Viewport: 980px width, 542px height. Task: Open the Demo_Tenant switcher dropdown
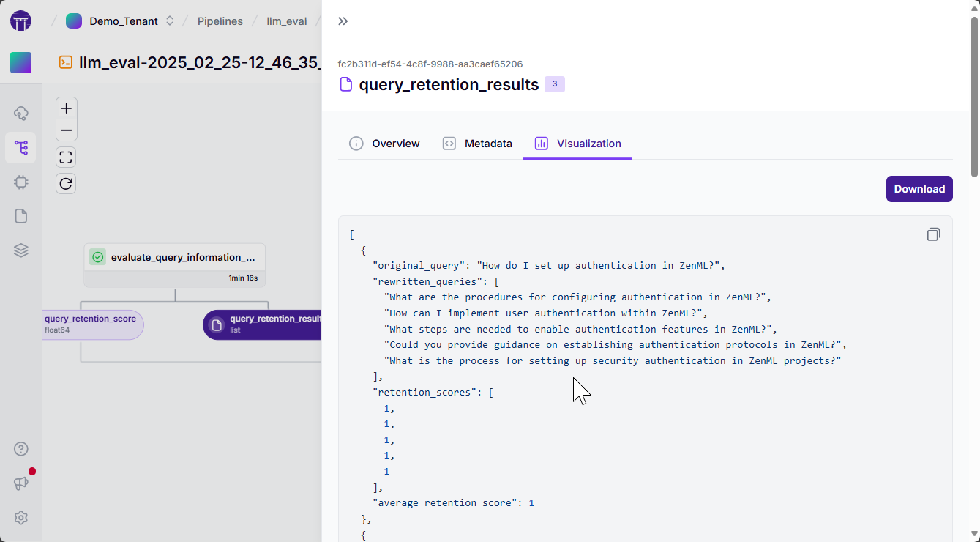121,21
